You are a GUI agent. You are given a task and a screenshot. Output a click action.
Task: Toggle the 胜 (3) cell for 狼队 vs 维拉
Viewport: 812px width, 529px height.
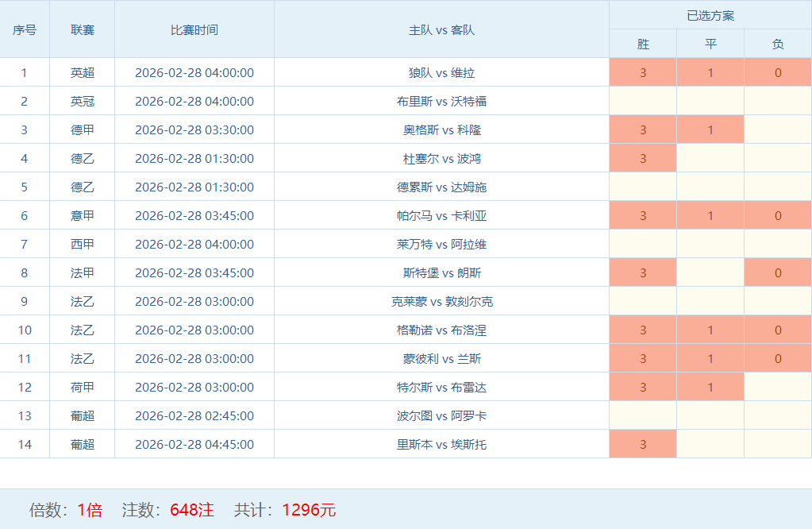point(643,72)
